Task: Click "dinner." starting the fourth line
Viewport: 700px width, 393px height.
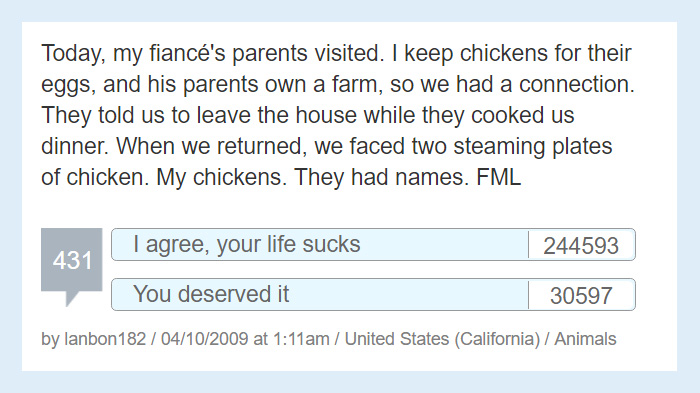Action: (75, 146)
